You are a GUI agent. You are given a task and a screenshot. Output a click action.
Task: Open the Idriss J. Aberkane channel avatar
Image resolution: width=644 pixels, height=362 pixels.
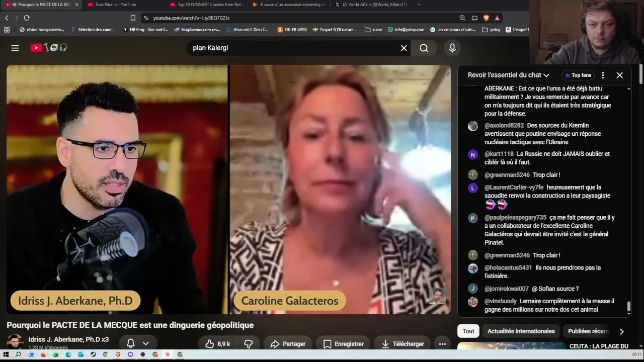click(15, 342)
